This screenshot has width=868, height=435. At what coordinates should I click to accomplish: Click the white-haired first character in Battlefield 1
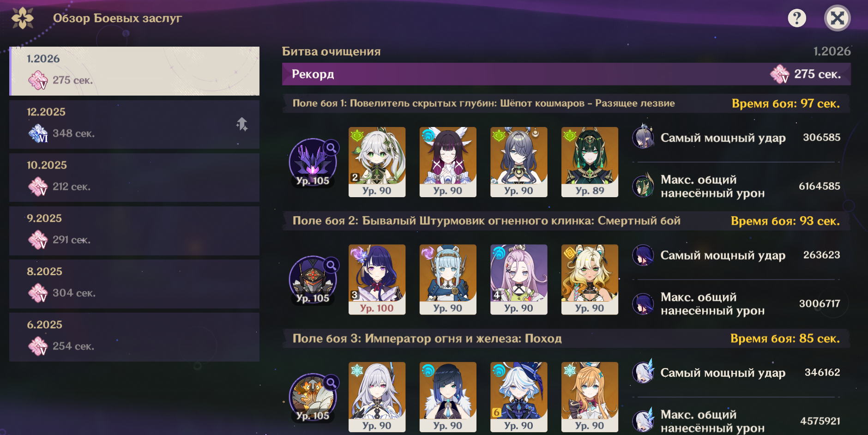(377, 162)
